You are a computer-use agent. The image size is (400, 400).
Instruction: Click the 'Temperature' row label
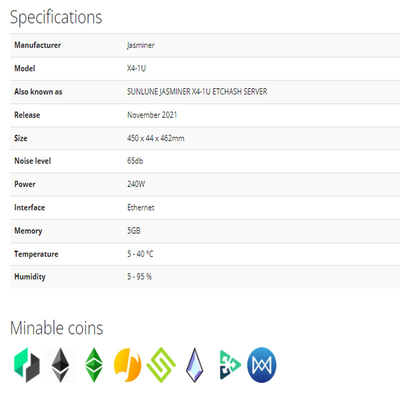[x=36, y=254]
